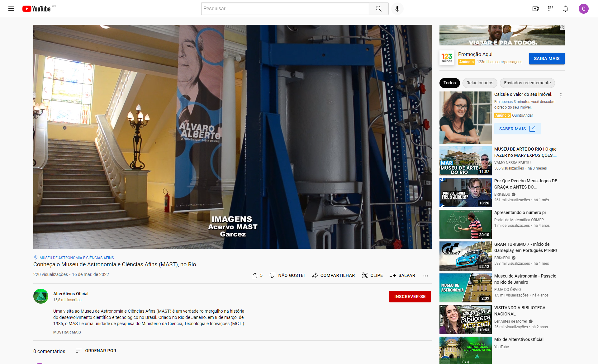This screenshot has height=364, width=598.
Task: Select the Relacionados filter chip
Action: 480,83
